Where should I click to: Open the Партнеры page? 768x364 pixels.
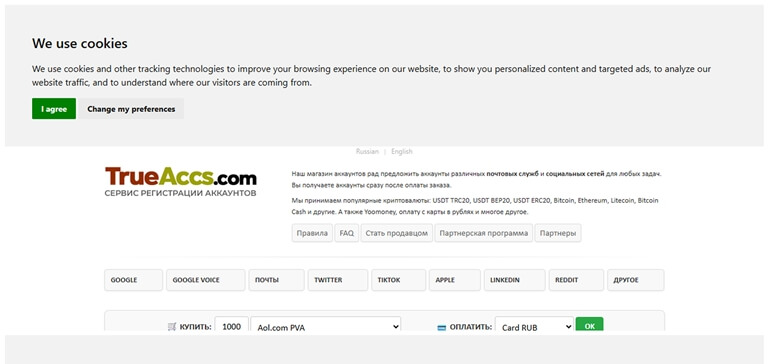point(558,233)
